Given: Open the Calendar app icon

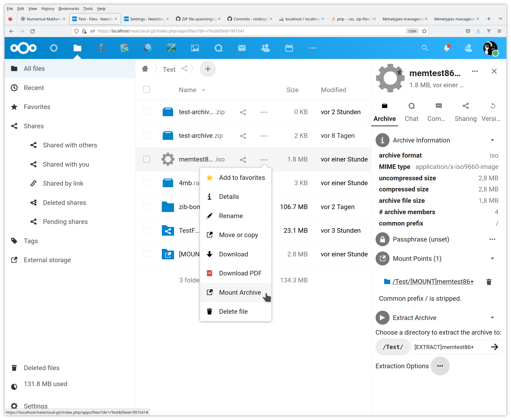Looking at the screenshot, I should pyautogui.click(x=289, y=48).
